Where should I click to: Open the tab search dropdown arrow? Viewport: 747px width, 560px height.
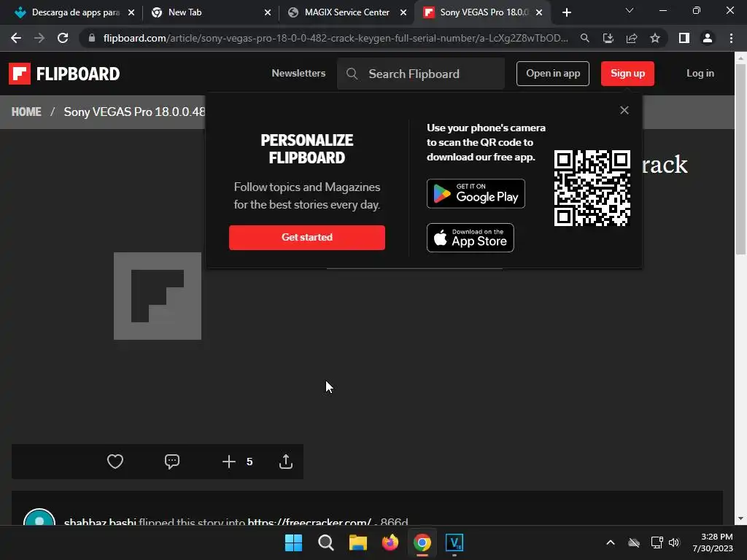(x=630, y=10)
